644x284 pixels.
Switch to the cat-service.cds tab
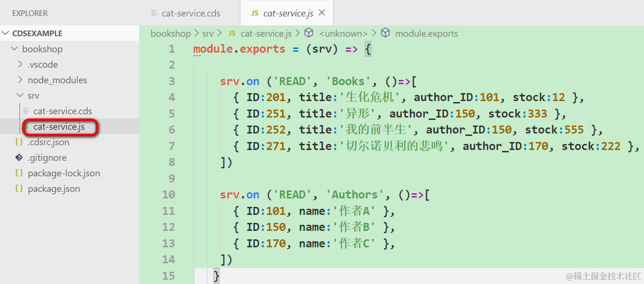190,13
